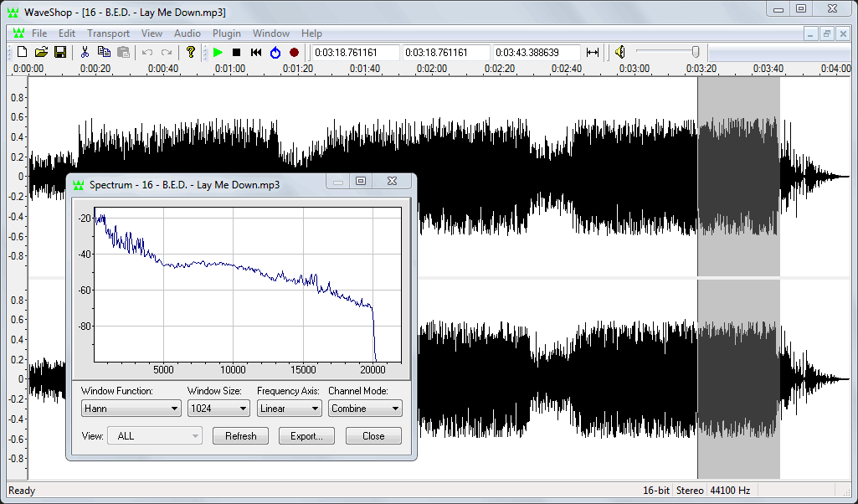Open the View dropdown showing ALL

click(155, 436)
